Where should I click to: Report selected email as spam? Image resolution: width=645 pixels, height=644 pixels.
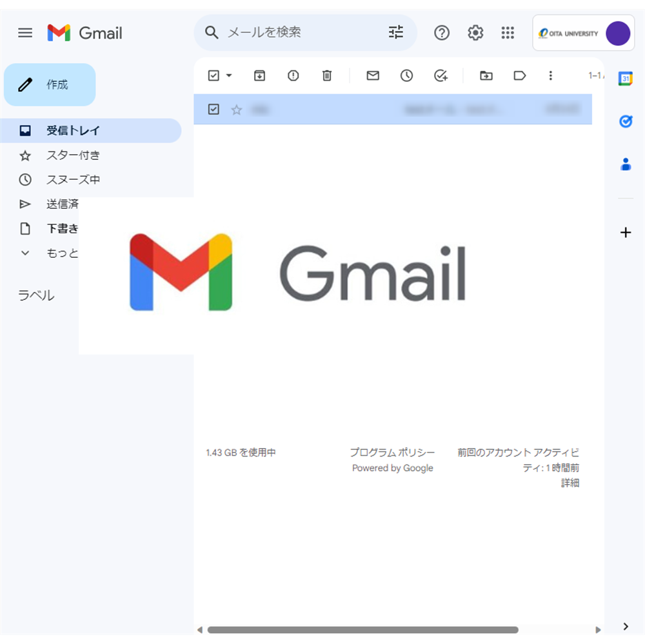click(293, 75)
